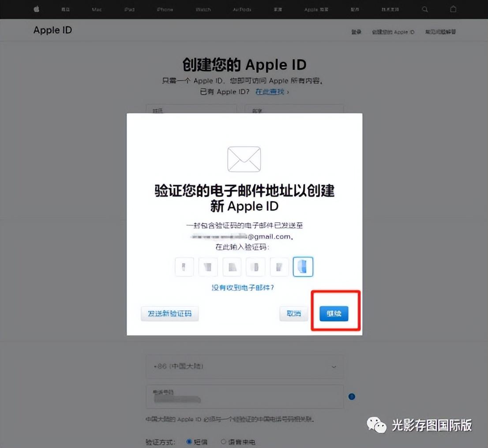
Task: Click the blue info icon beside the phone number field
Action: coord(352,397)
